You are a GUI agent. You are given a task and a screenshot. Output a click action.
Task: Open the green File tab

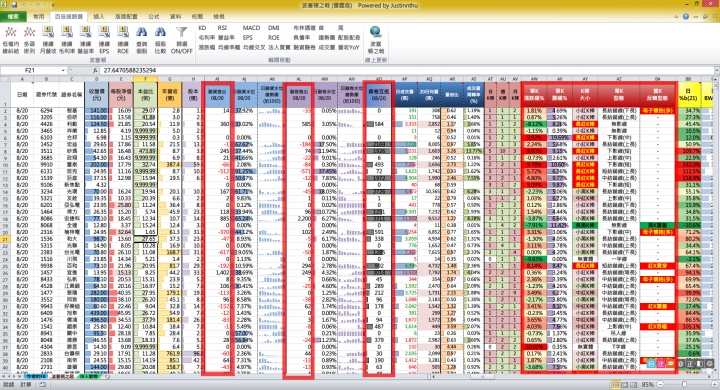pyautogui.click(x=13, y=16)
